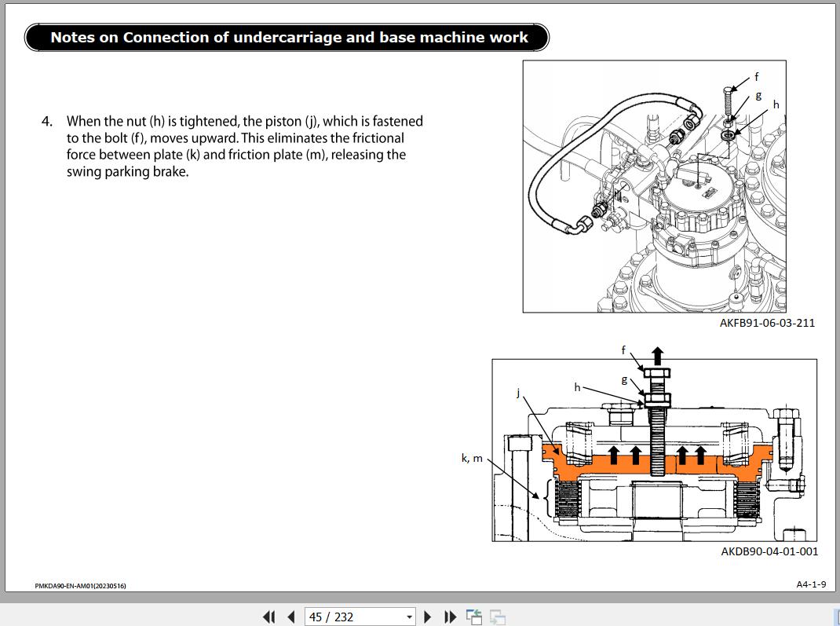
Task: Click the 'j' label in the cross-section diagram
Action: tap(518, 393)
